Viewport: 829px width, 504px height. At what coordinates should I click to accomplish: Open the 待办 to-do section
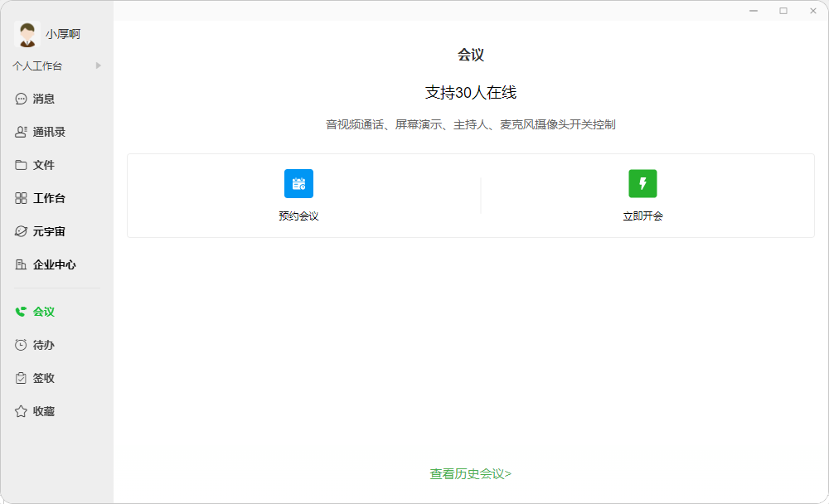[43, 346]
